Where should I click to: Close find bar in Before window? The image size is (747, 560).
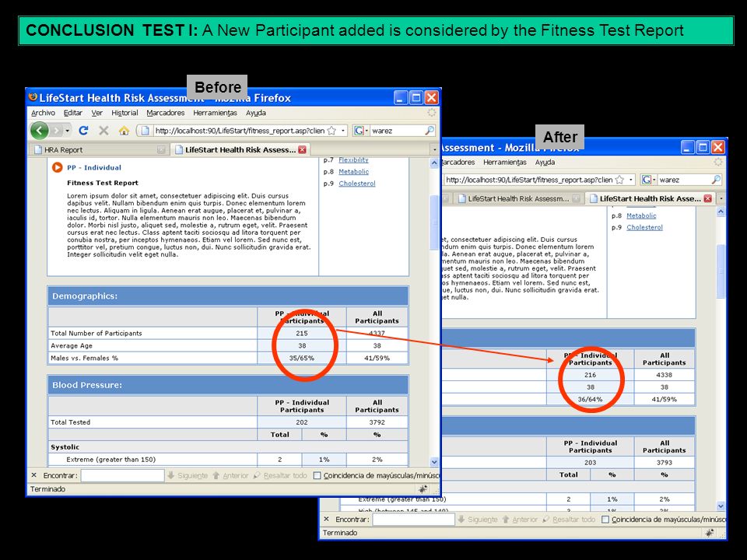point(33,475)
